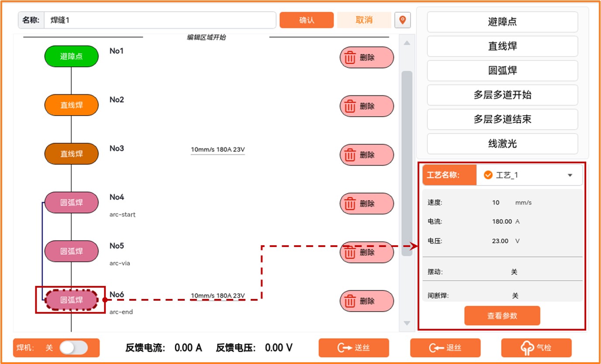Image resolution: width=601 pixels, height=364 pixels.
Task: Open 查看参数 to view parameters
Action: coord(502,316)
